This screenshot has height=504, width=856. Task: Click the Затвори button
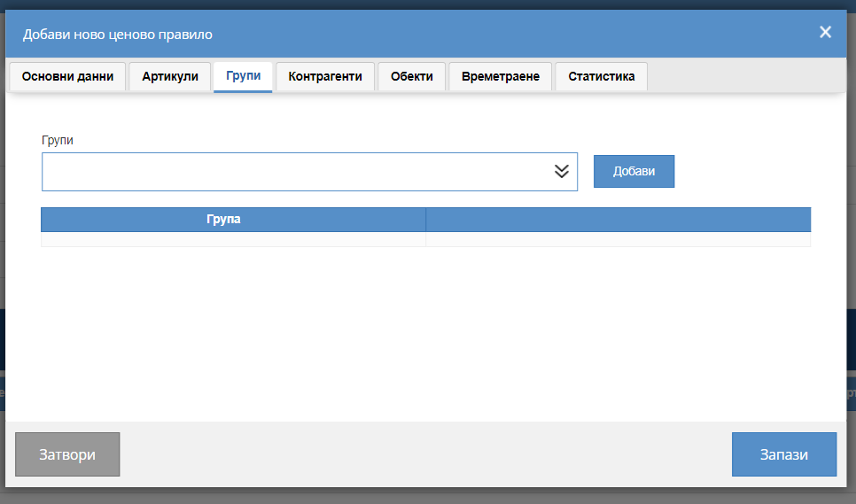tap(67, 454)
